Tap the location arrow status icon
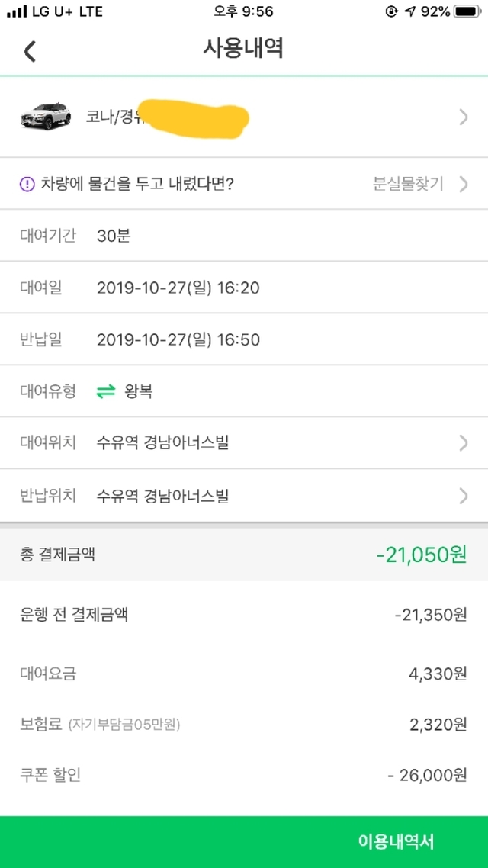 (411, 12)
